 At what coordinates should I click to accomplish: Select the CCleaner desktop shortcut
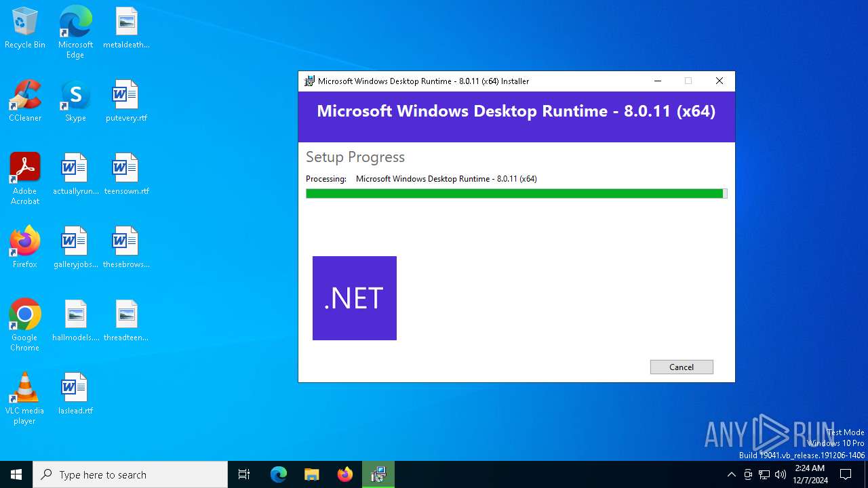click(x=25, y=101)
